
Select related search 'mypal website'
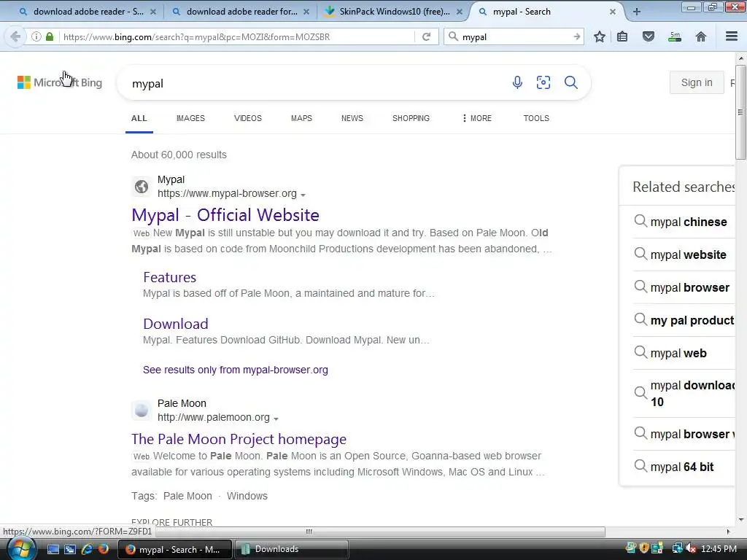684,254
